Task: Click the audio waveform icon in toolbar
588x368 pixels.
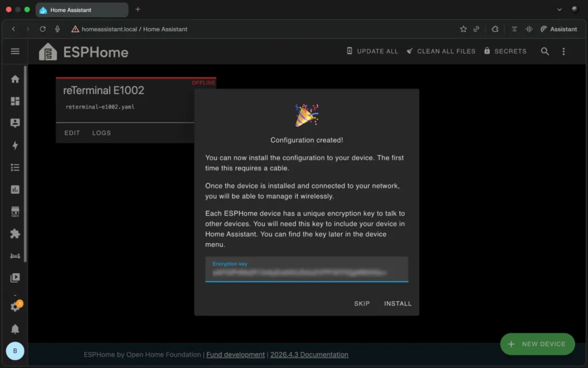Action: point(529,29)
